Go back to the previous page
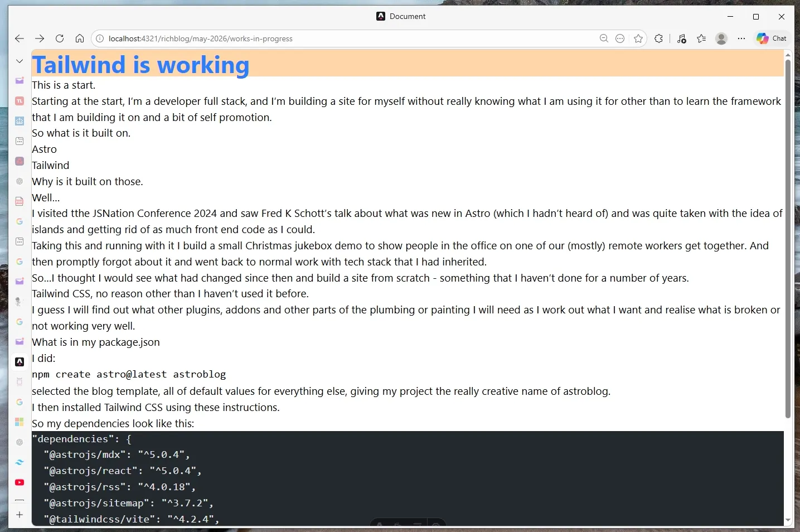The image size is (800, 532). click(x=20, y=38)
